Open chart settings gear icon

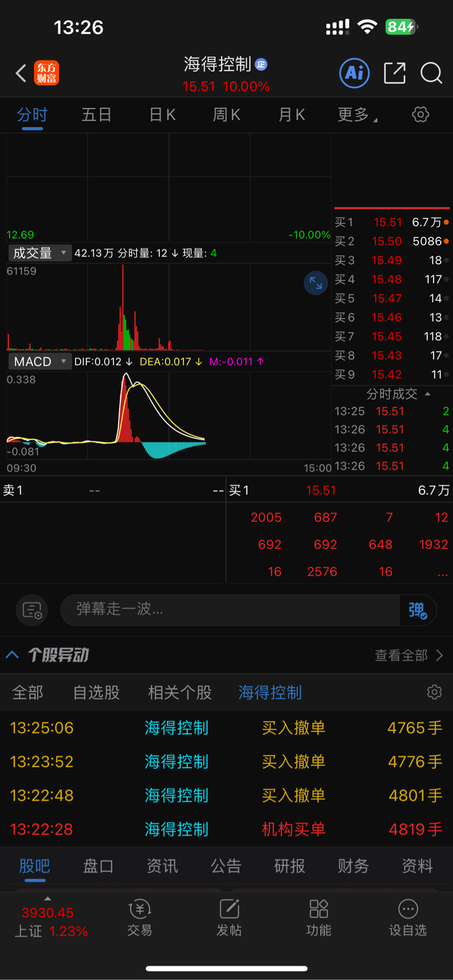tap(421, 114)
